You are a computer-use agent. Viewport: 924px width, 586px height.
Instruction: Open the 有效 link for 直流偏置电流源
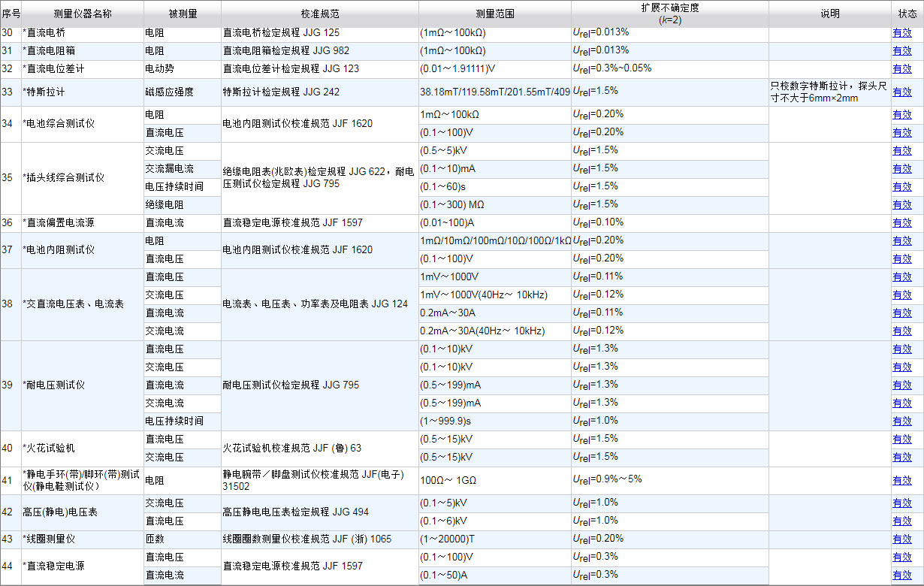[901, 223]
